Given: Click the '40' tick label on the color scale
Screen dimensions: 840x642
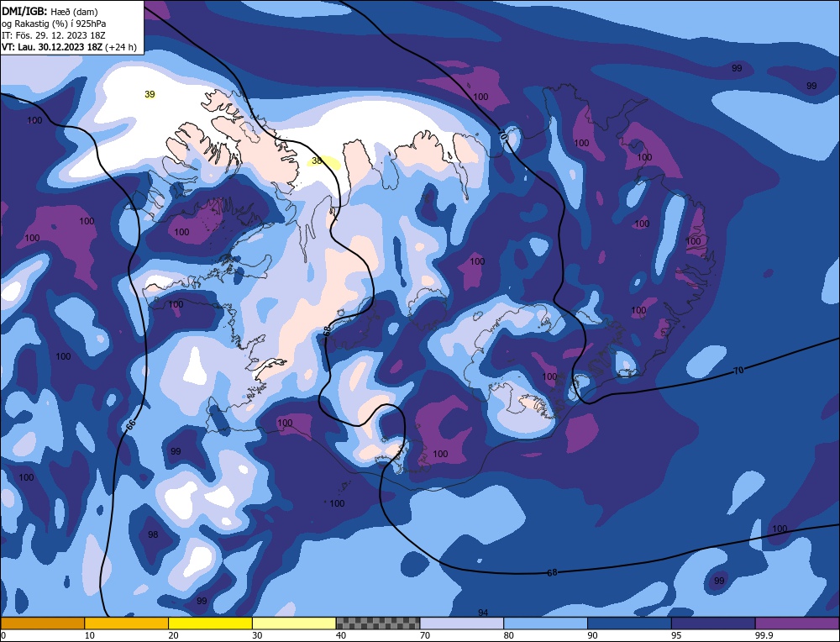Looking at the screenshot, I should click(341, 635).
